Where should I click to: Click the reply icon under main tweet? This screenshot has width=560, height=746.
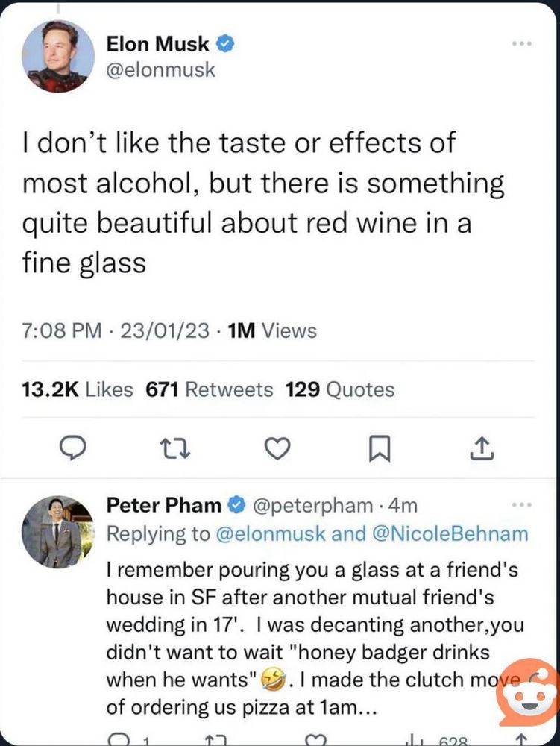pyautogui.click(x=72, y=448)
